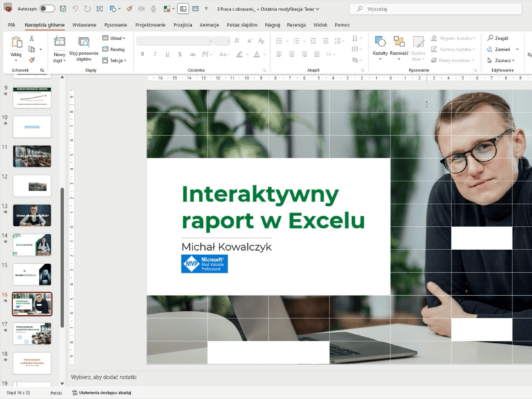The image size is (532, 399).
Task: Click Użyj ponownie slajdów button
Action: pos(84,49)
